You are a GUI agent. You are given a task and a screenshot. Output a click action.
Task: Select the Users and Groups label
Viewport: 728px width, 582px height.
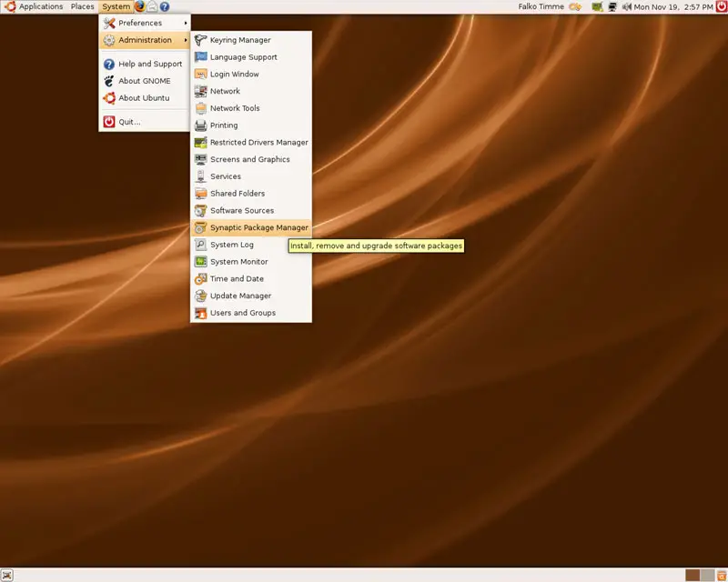click(243, 313)
